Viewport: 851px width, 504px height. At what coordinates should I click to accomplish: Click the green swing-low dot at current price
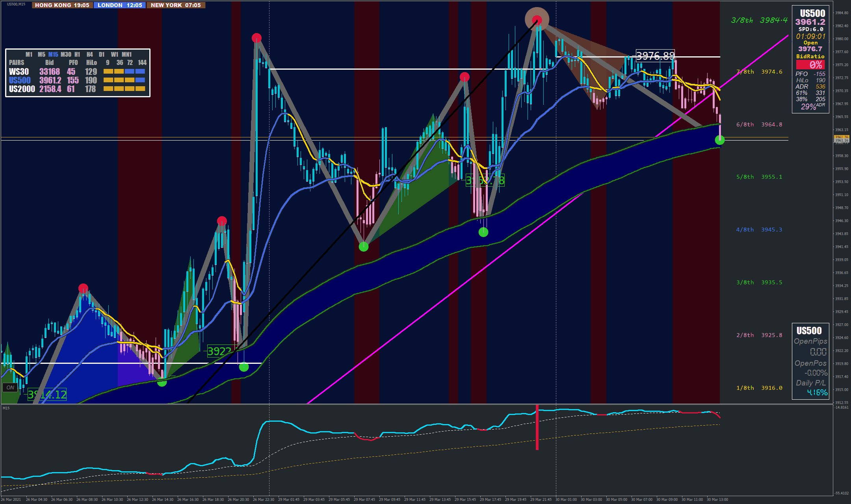tap(720, 140)
